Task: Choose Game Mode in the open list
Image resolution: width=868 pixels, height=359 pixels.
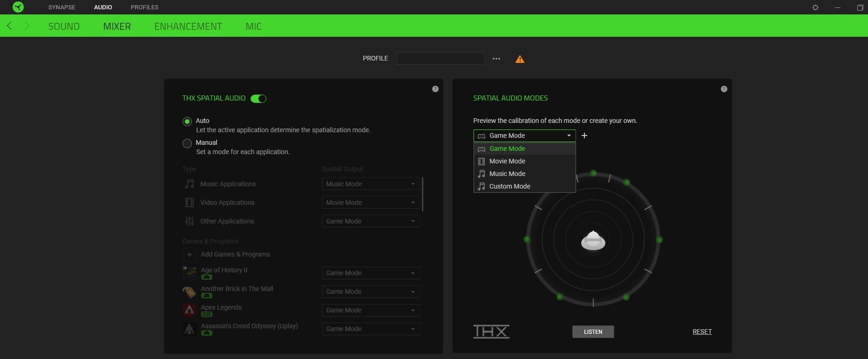Action: pyautogui.click(x=524, y=149)
